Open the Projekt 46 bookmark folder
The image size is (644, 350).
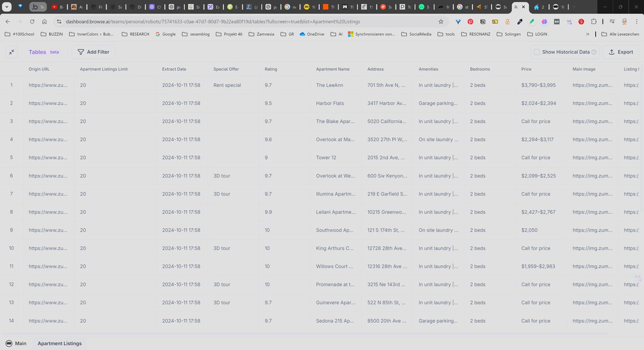pyautogui.click(x=229, y=34)
